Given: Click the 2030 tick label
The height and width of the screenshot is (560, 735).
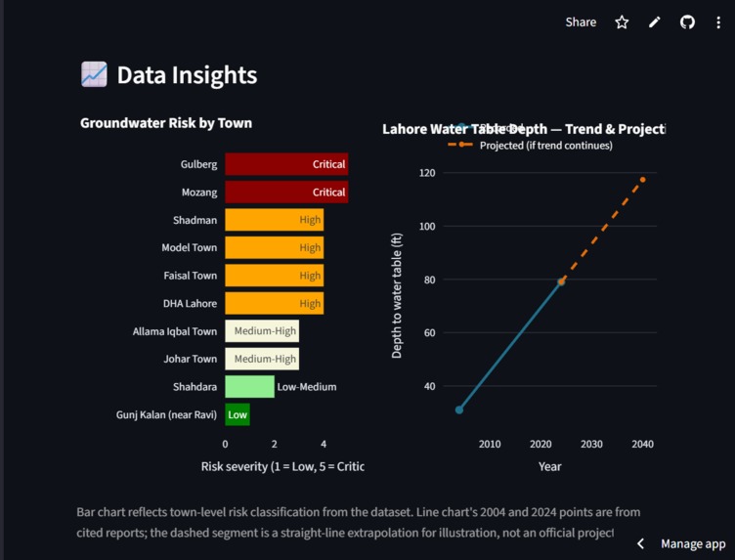Looking at the screenshot, I should click(591, 445).
